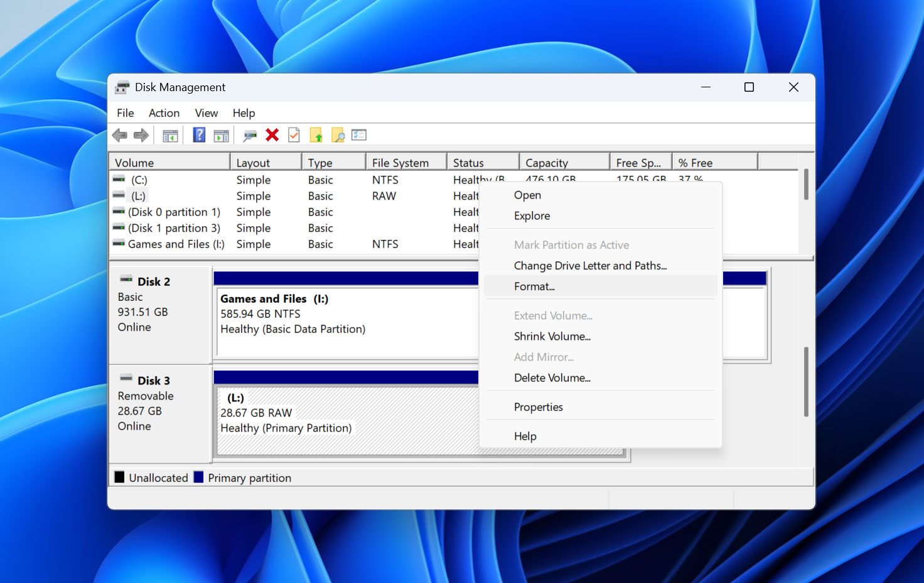Screen dimensions: 924x583
Task: Sort by the Status column header
Action: (483, 162)
